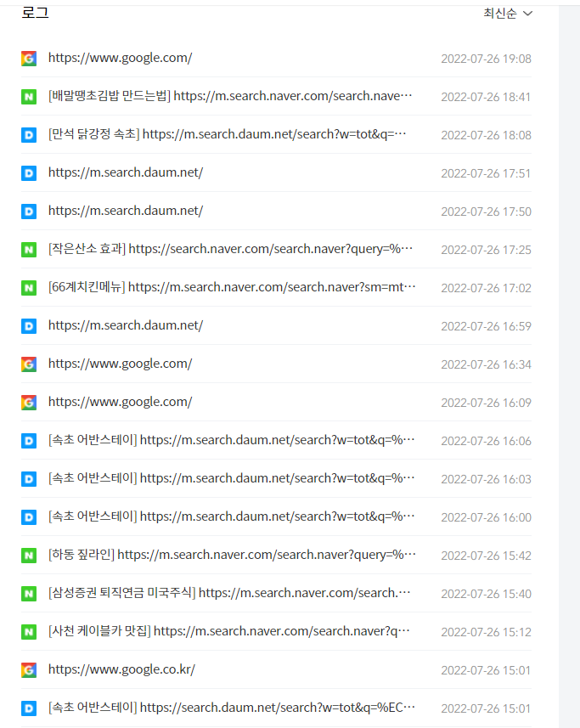Viewport: 580px width, 728px height.
Task: Open 속초 어반스테이 entry logged at 16:06
Action: click(232, 440)
